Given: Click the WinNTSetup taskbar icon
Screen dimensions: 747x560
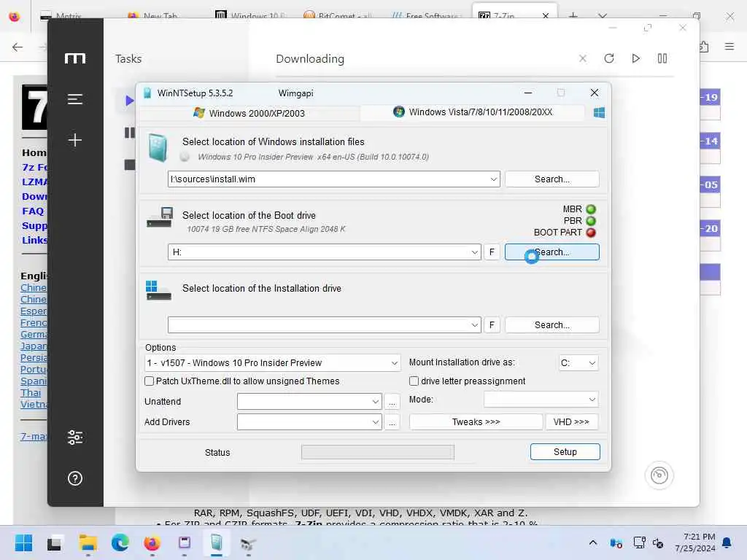Looking at the screenshot, I should pyautogui.click(x=216, y=542).
